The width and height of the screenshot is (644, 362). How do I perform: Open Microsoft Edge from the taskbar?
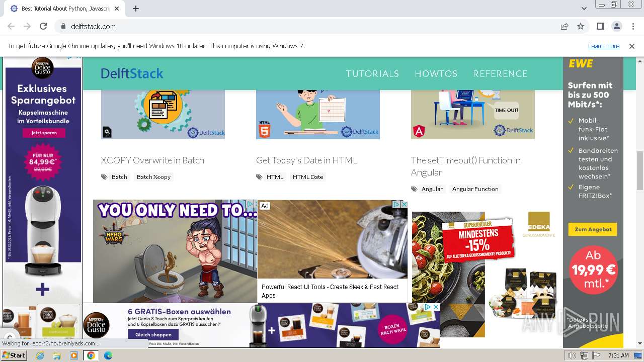click(108, 355)
